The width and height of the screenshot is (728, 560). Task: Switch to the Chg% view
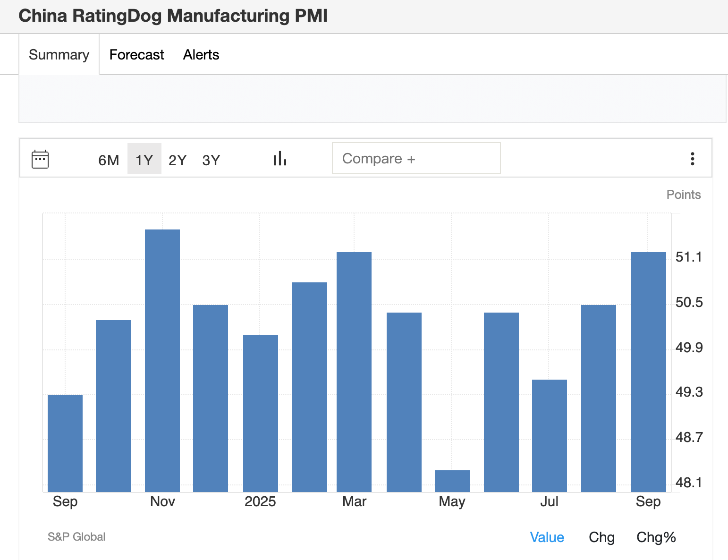coord(656,537)
